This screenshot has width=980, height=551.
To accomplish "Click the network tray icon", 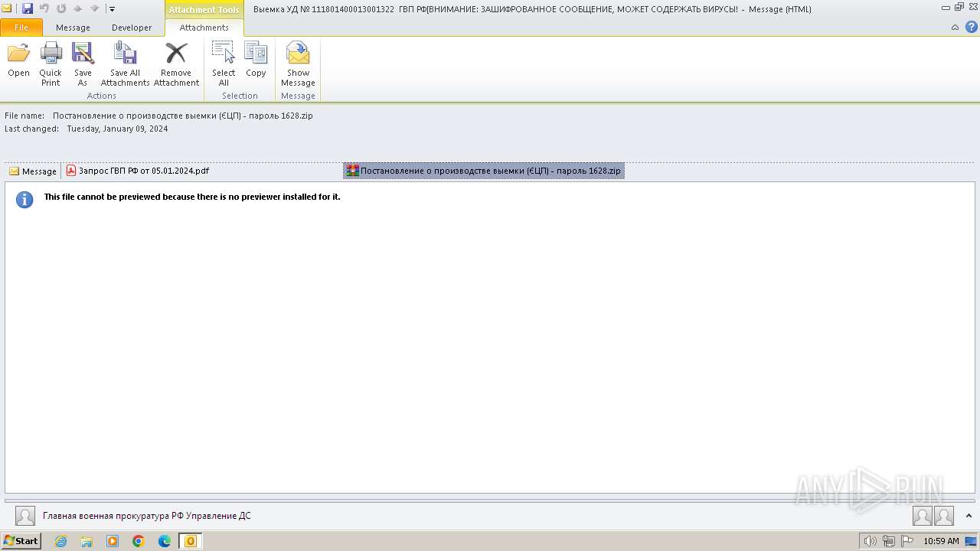I will (889, 541).
